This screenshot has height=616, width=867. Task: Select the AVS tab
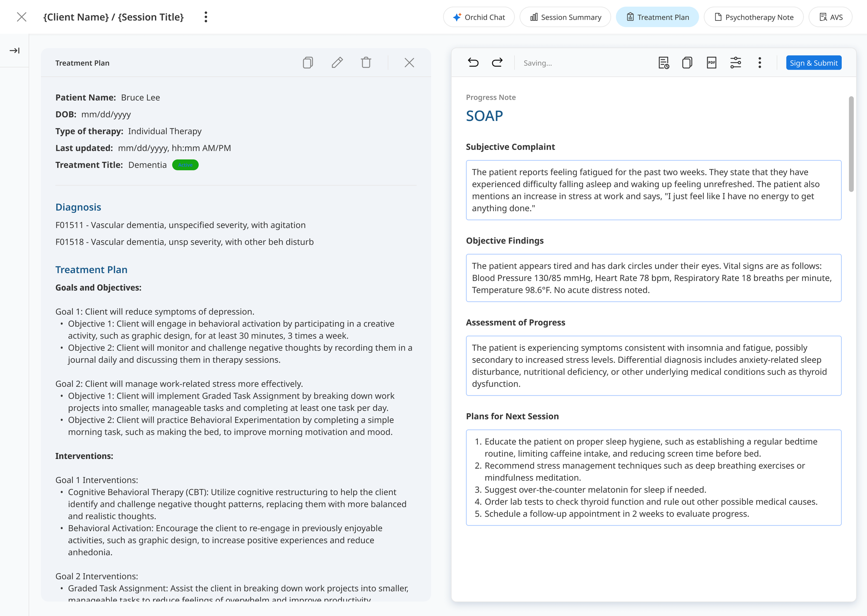pos(831,17)
